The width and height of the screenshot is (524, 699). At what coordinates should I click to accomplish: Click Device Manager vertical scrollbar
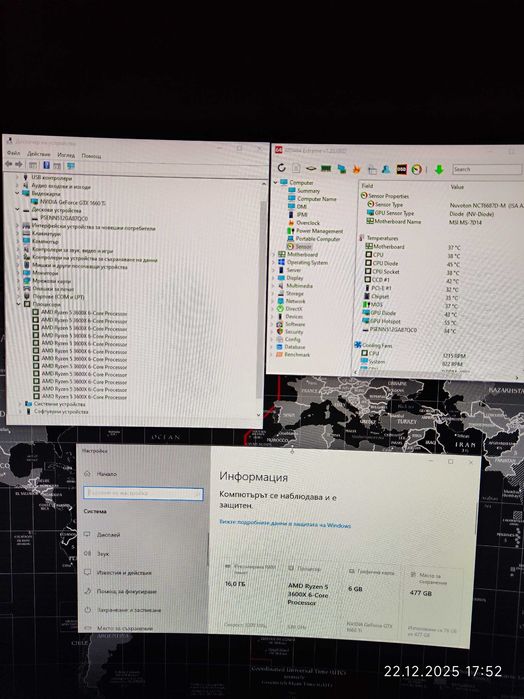(x=259, y=298)
